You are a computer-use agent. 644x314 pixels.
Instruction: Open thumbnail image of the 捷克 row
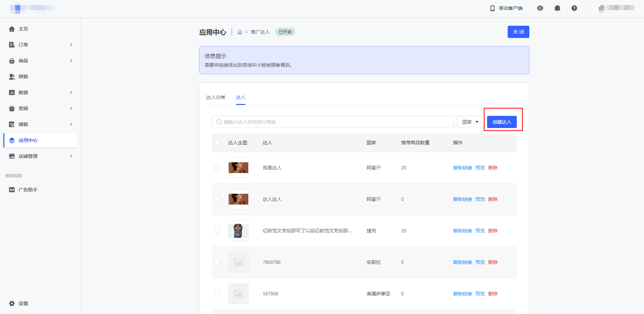click(238, 231)
